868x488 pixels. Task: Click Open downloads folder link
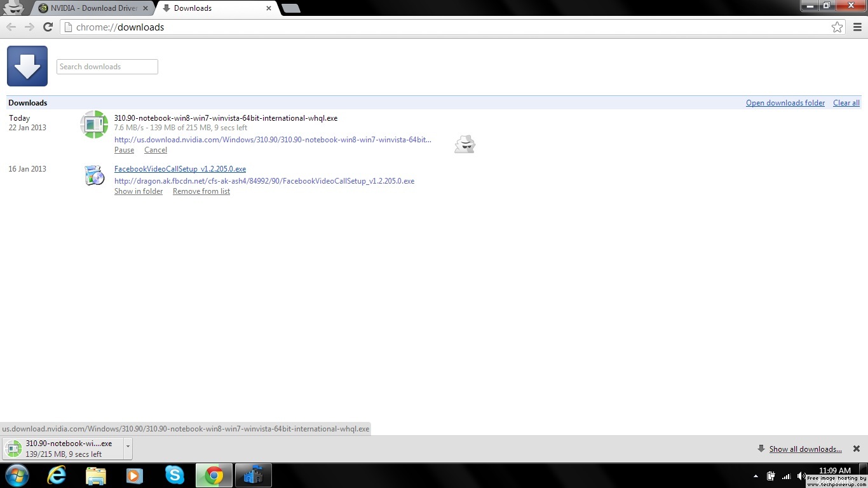[785, 103]
